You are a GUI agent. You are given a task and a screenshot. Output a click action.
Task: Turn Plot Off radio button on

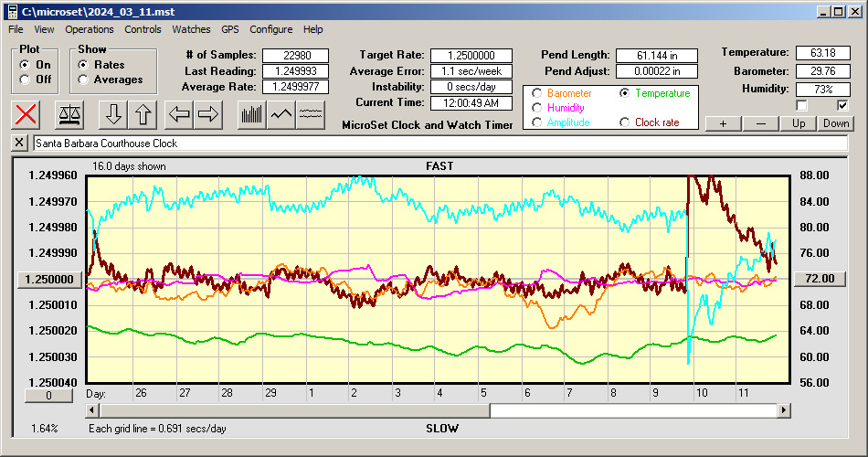coord(24,80)
